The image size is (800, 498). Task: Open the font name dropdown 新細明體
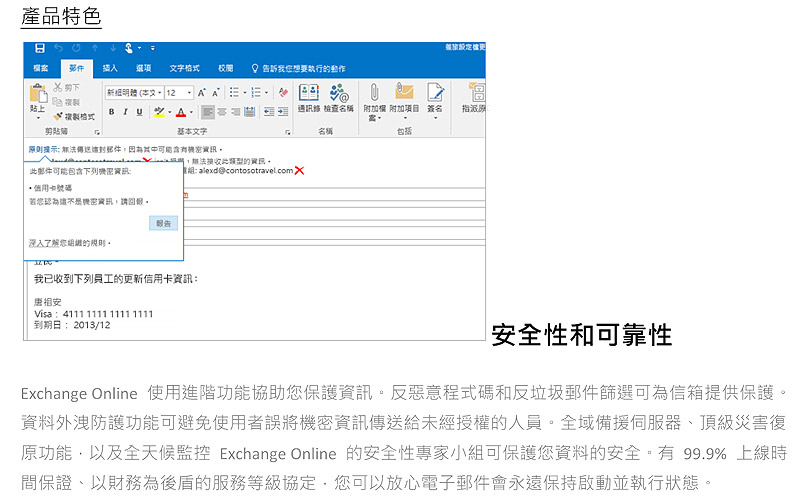[x=133, y=92]
